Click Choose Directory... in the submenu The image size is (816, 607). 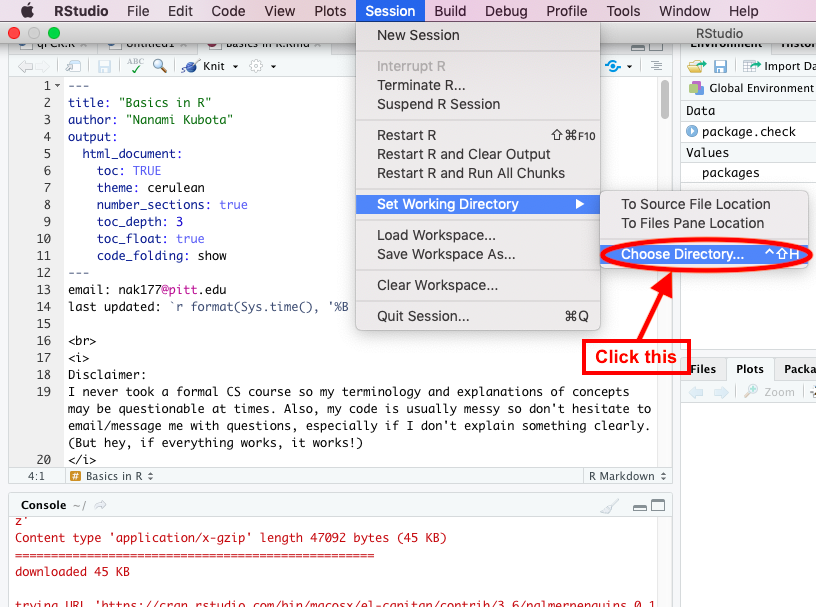point(704,254)
